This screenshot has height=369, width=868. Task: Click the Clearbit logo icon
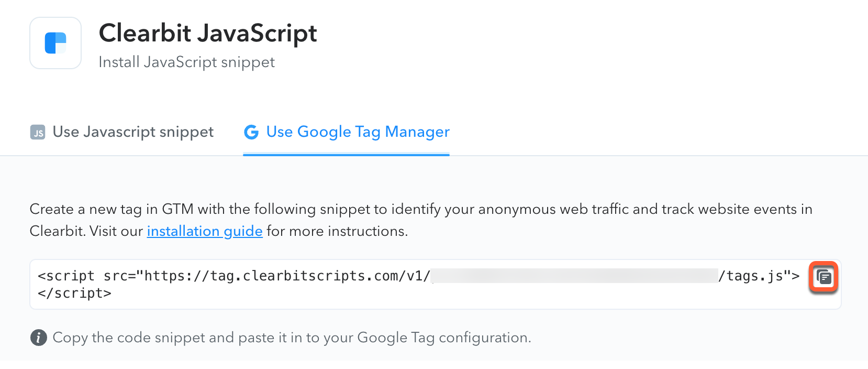tap(55, 43)
